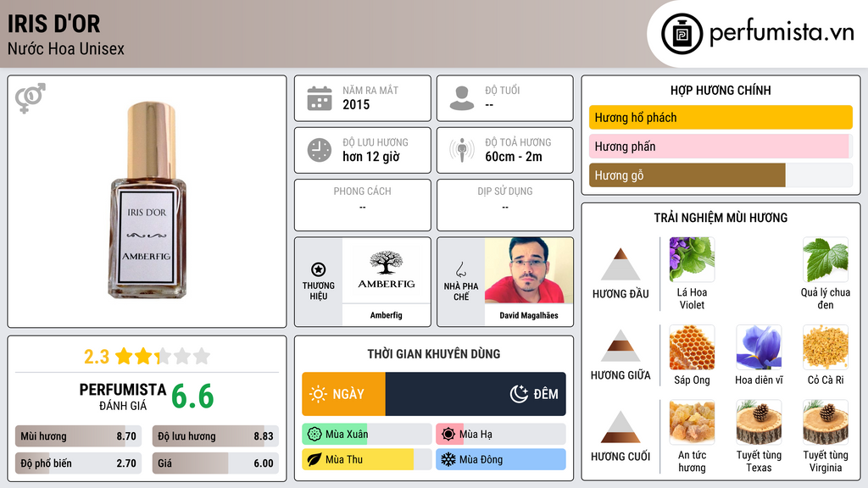The image size is (868, 488).
Task: Click the Dịp sử dụng occasion box
Action: 505,205
